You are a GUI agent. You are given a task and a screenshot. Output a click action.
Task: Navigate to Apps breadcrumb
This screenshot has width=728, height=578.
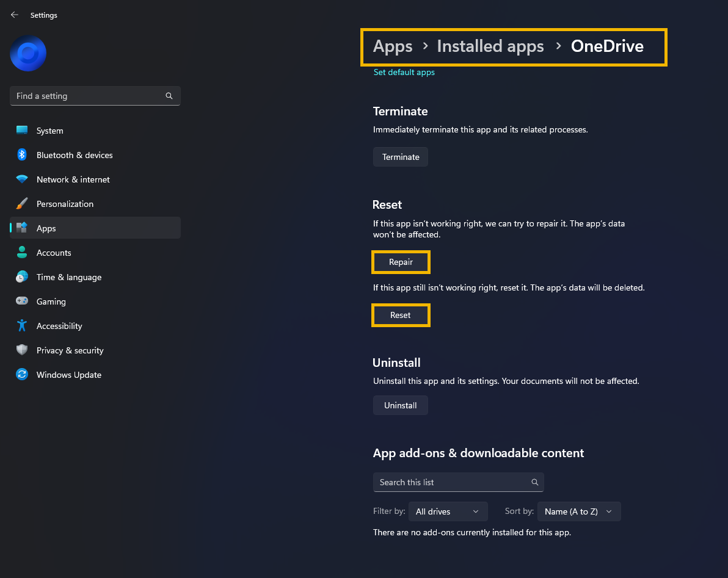pyautogui.click(x=393, y=46)
